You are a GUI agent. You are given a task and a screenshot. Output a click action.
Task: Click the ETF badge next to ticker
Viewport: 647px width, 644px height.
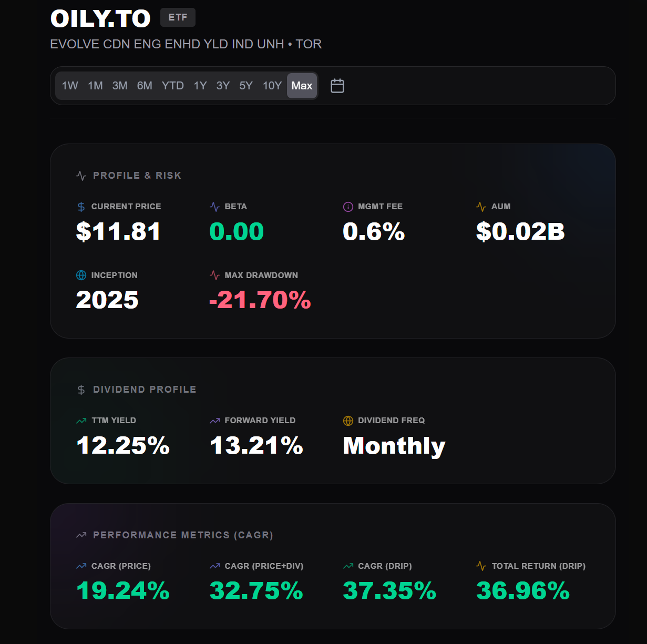(x=178, y=17)
